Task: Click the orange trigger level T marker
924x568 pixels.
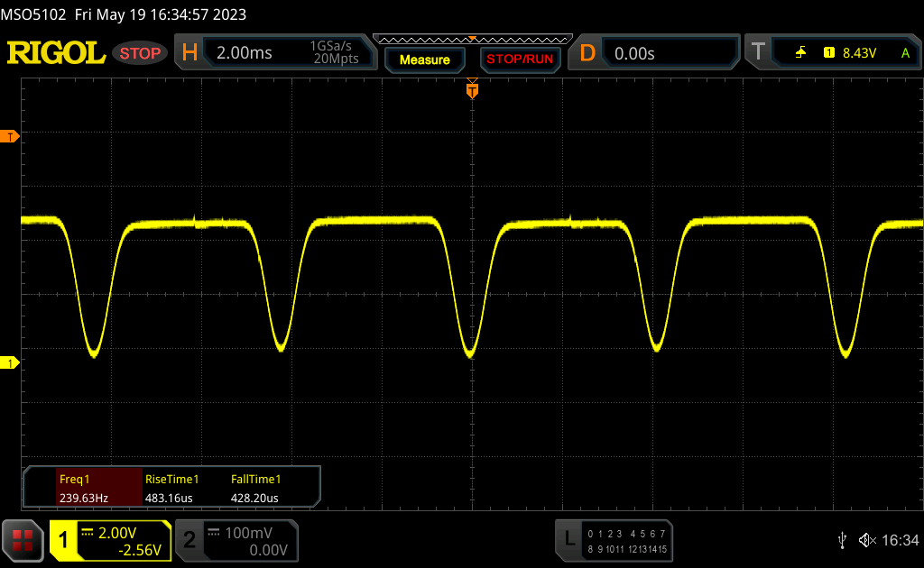Action: (x=9, y=136)
